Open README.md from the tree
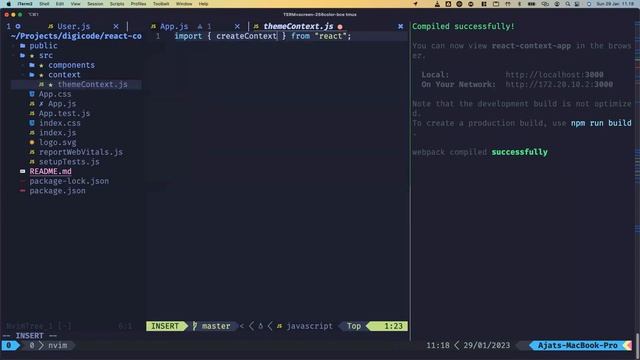The height and width of the screenshot is (360, 640). coord(50,171)
